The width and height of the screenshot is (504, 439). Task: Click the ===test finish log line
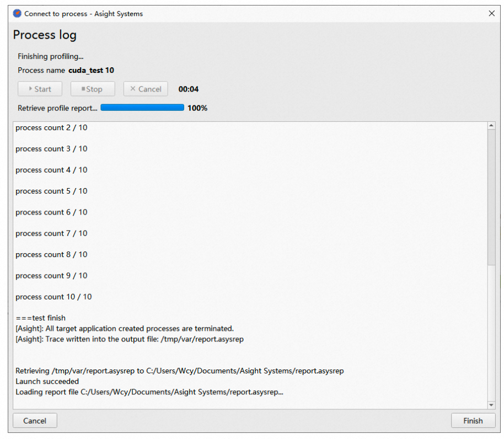tap(40, 318)
